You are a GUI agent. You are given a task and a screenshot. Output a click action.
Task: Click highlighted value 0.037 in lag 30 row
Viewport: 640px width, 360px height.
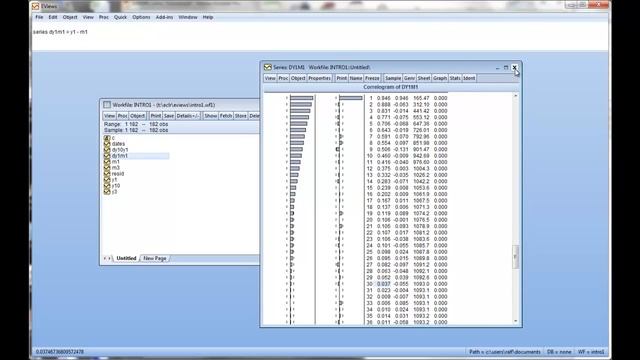coord(384,284)
